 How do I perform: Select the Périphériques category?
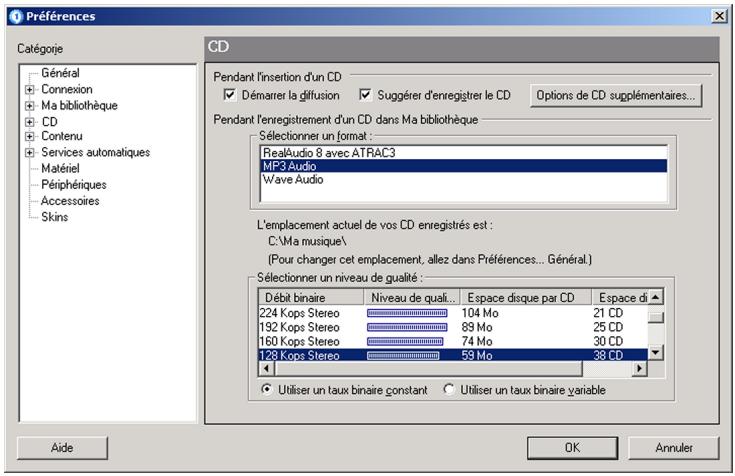point(74,185)
